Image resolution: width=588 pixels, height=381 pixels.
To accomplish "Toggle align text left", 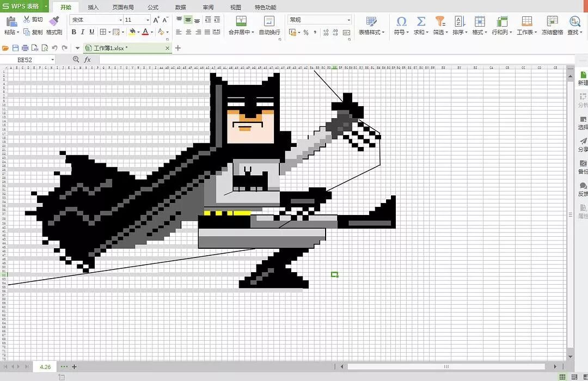I will click(x=179, y=32).
